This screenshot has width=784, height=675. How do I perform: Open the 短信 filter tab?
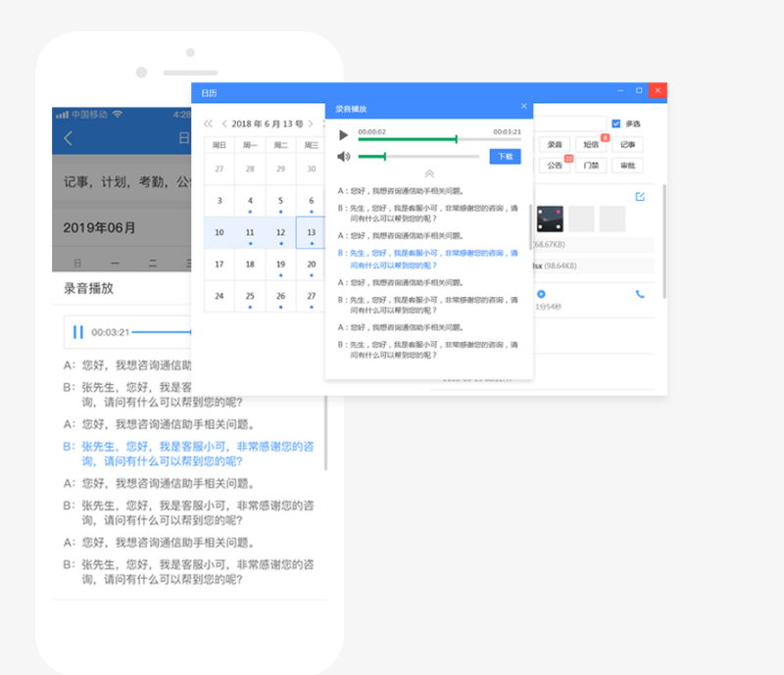[x=591, y=144]
